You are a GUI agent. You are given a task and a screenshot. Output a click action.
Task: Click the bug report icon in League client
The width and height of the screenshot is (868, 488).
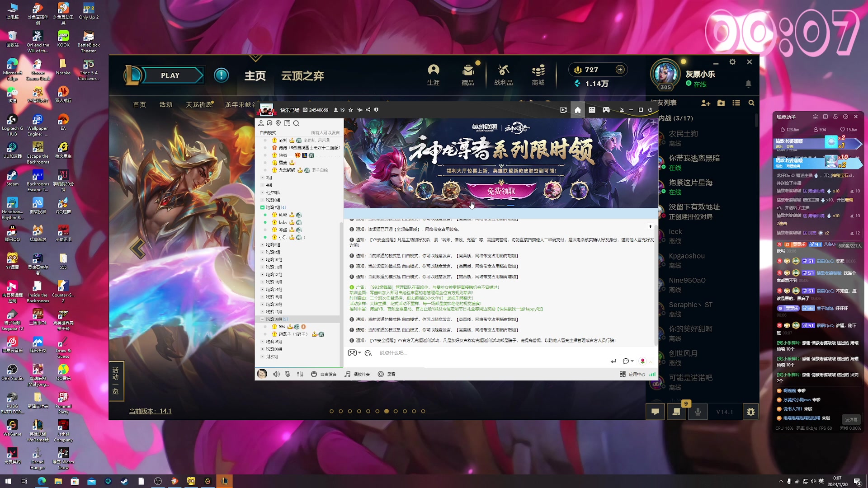751,412
